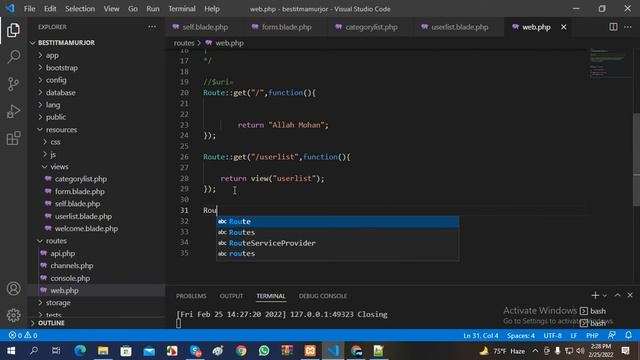The image size is (640, 360).
Task: Change language mode PHP in status bar
Action: coord(592,336)
